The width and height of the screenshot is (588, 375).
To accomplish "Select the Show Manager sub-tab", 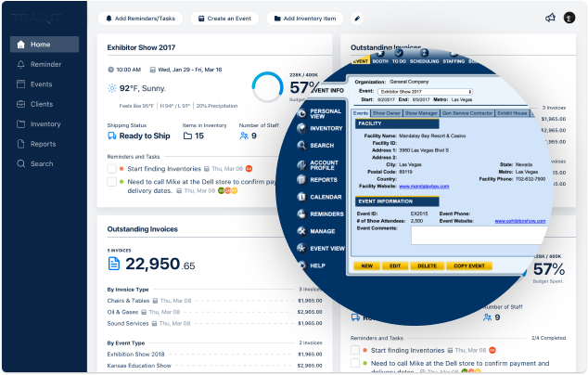I will pos(421,113).
